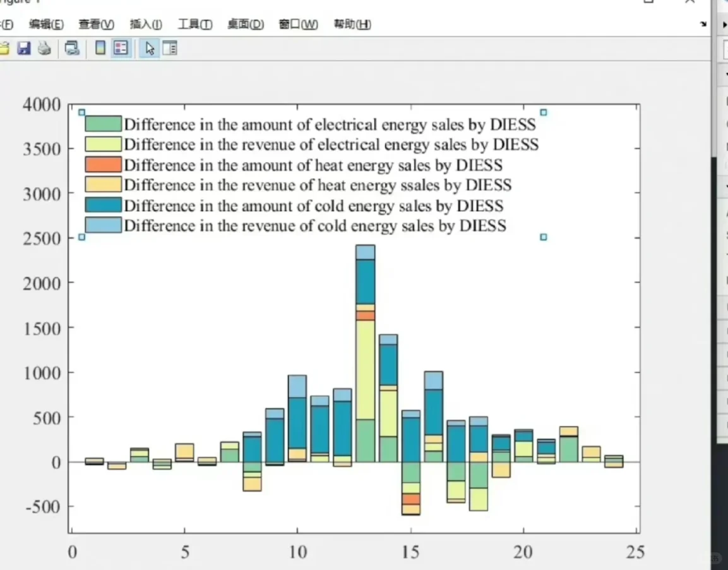The height and width of the screenshot is (570, 728).
Task: Click the light-yellow electrical revenue legend swatch
Action: pyautogui.click(x=103, y=144)
